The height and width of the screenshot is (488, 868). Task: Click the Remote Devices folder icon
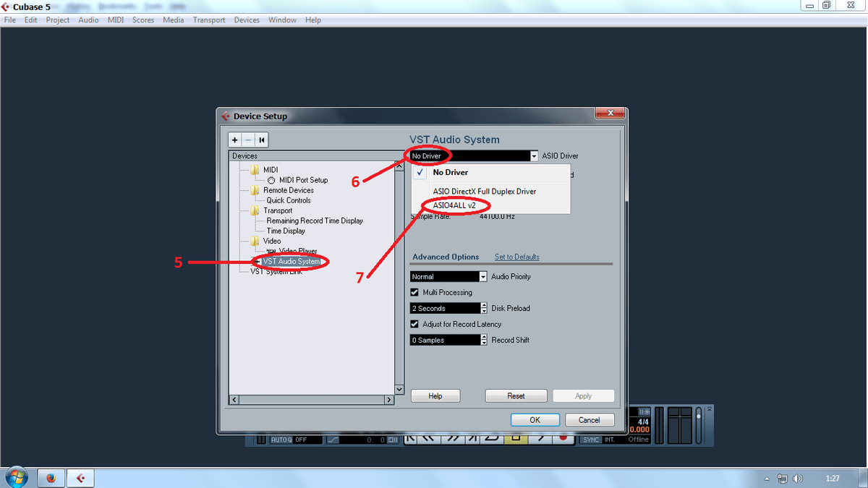255,190
